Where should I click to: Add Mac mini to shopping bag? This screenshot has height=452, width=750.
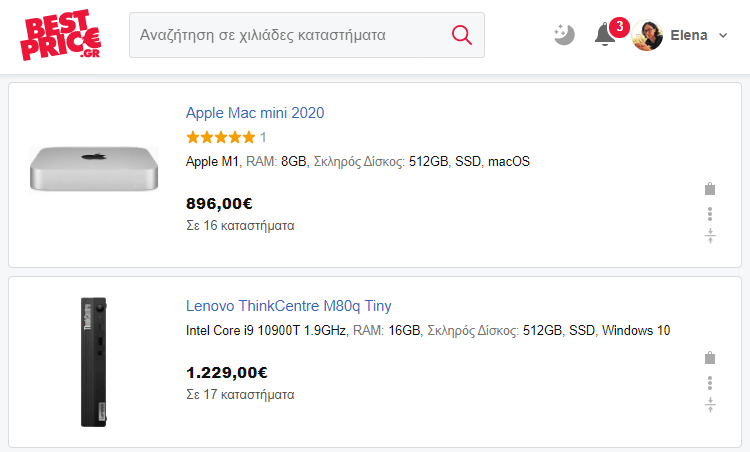tap(710, 189)
